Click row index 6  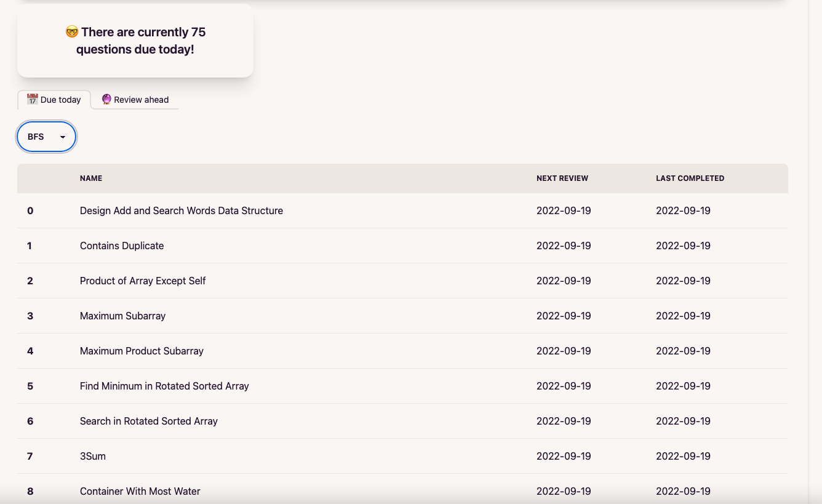(30, 421)
